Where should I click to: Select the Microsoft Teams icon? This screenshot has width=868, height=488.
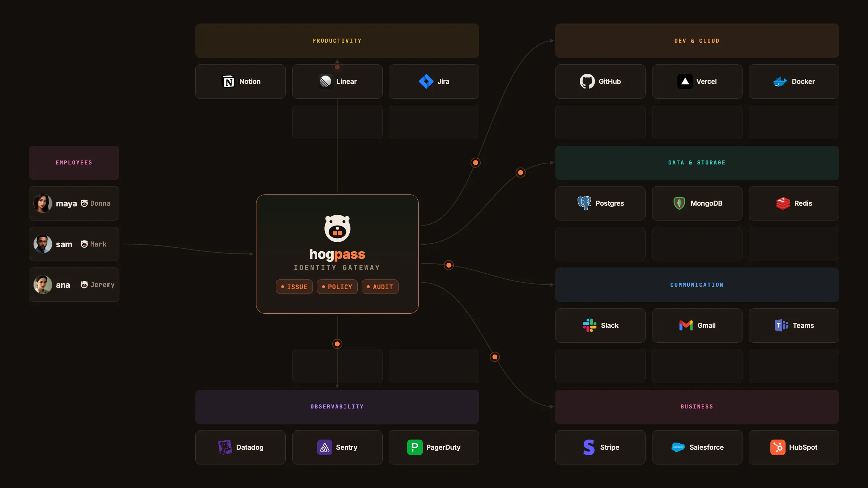782,325
